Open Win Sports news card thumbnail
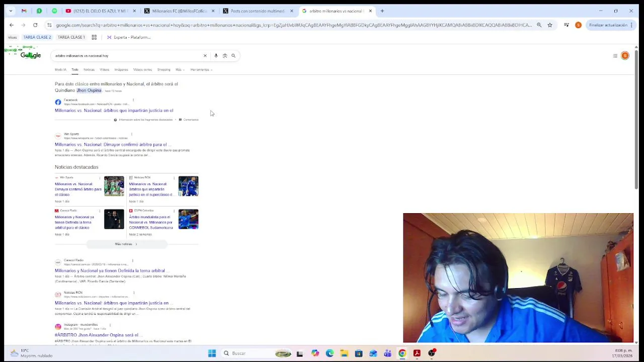This screenshot has width=644, height=362. 114,186
